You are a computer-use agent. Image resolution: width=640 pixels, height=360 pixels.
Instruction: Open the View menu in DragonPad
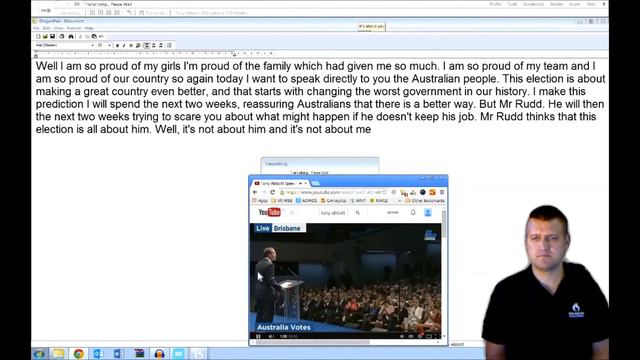point(59,28)
